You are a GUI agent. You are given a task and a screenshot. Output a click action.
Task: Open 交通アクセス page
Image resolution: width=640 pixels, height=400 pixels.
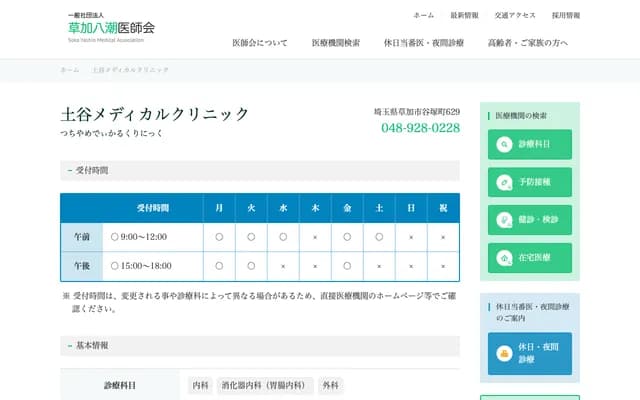coord(515,16)
